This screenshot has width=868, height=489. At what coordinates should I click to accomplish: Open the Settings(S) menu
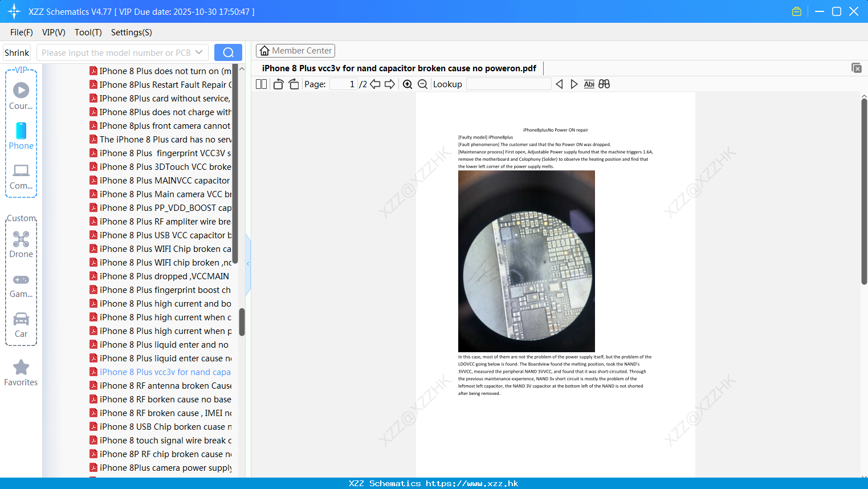click(132, 32)
